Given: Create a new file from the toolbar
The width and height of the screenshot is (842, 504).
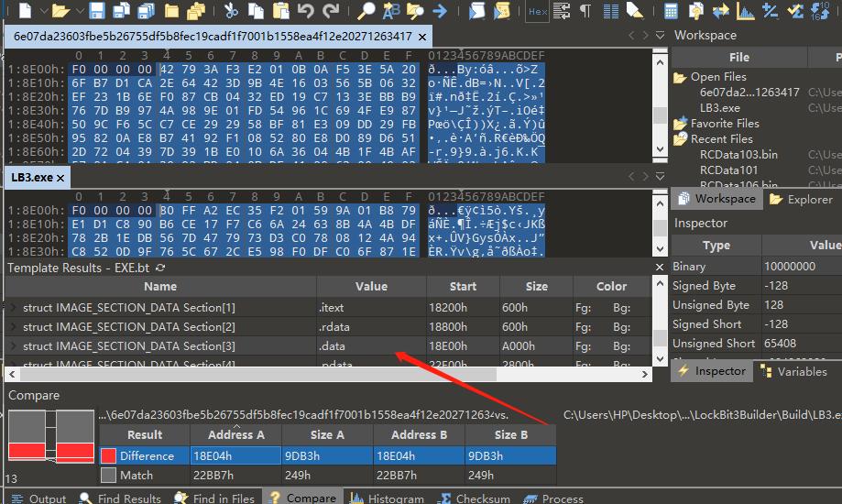Looking at the screenshot, I should tap(26, 10).
